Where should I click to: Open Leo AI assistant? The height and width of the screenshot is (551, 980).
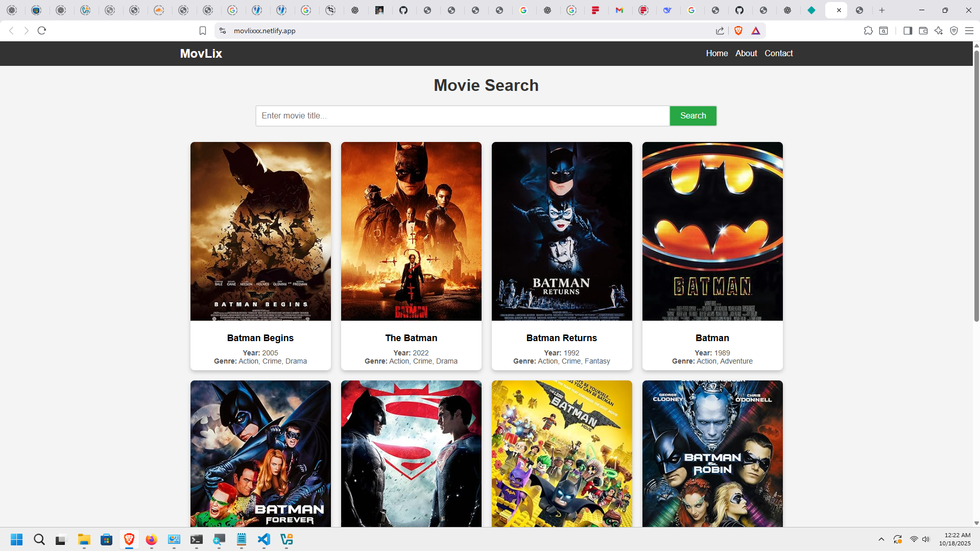pos(939,31)
